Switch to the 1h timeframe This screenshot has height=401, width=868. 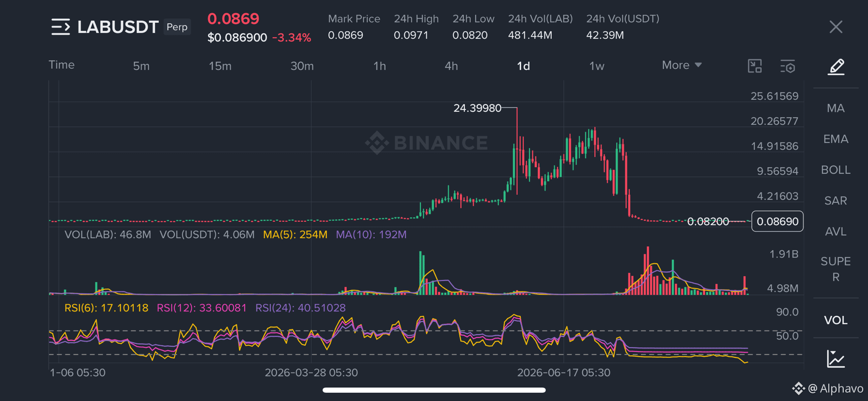(379, 66)
